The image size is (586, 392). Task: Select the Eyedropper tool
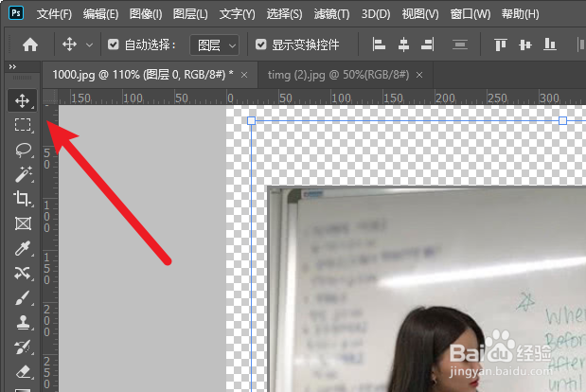click(23, 248)
